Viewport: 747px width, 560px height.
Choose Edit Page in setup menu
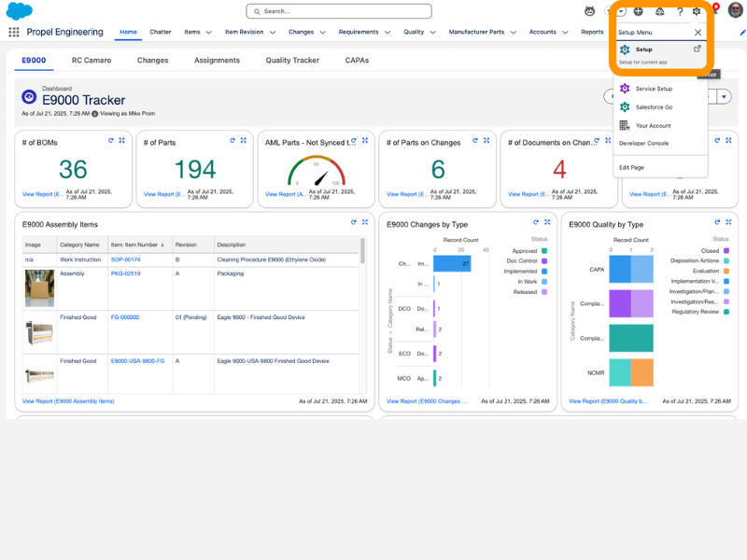[631, 168]
